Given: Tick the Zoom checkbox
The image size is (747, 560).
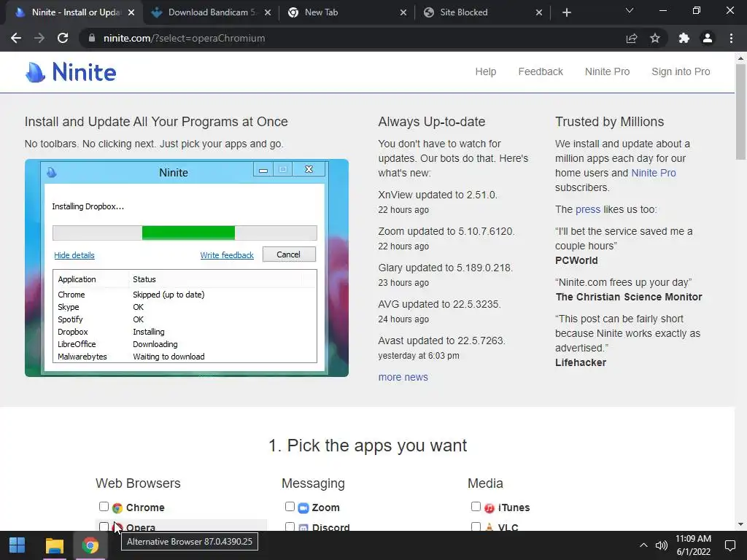Looking at the screenshot, I should click(290, 507).
